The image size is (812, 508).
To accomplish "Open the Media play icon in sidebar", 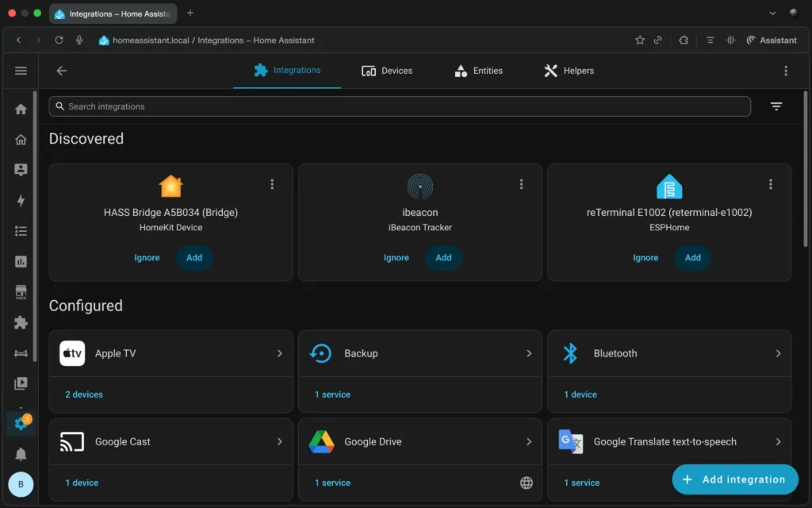I will click(21, 383).
